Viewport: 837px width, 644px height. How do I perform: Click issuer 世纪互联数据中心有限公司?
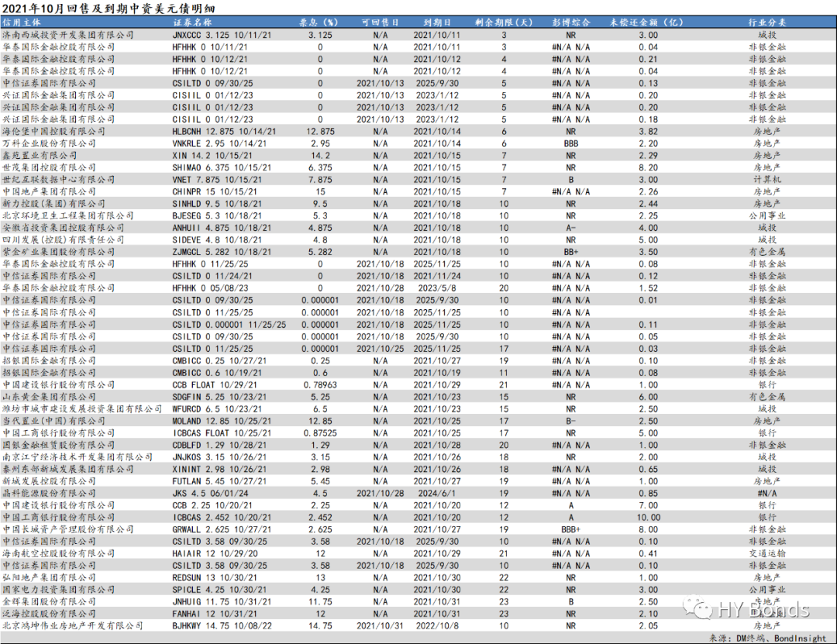click(x=58, y=180)
